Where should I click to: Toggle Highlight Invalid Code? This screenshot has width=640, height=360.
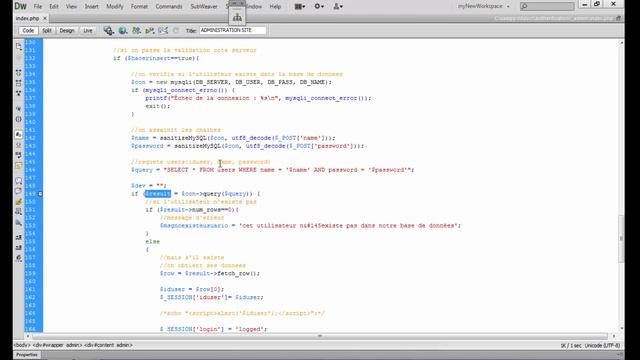point(19,145)
